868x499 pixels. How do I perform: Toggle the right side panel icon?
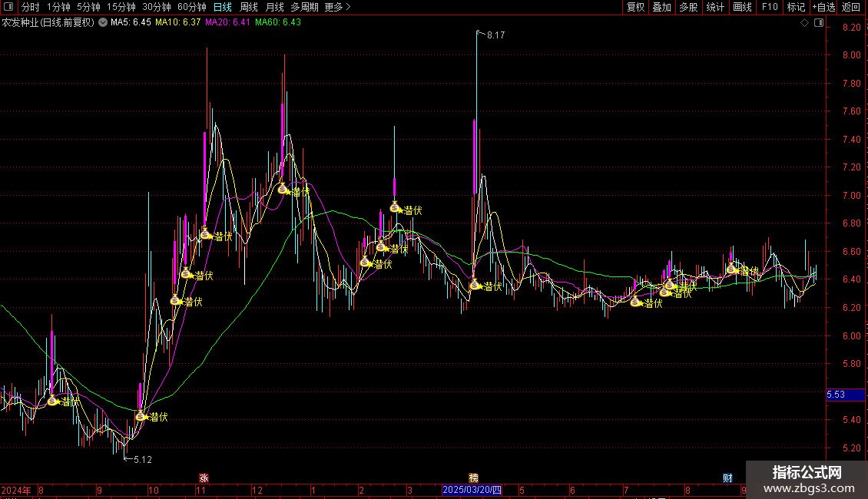coord(819,23)
